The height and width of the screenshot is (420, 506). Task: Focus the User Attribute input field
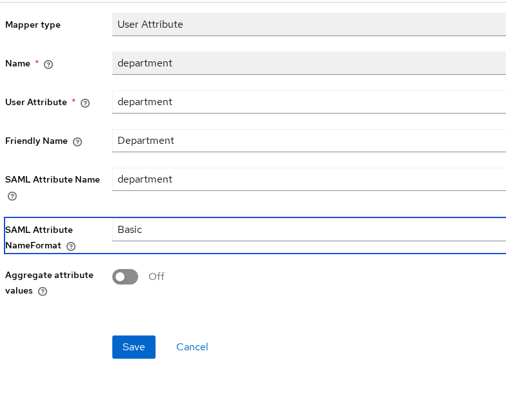309,102
